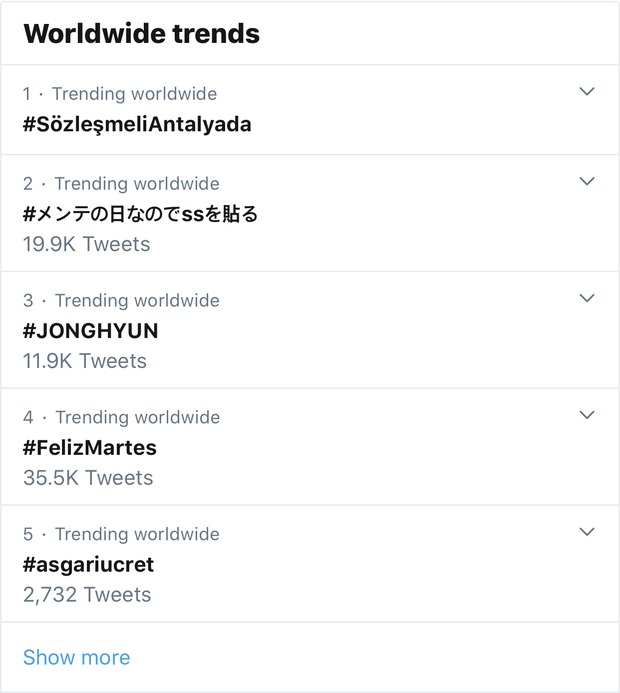Click the Worldwide trends heading
The width and height of the screenshot is (620, 693).
click(141, 33)
